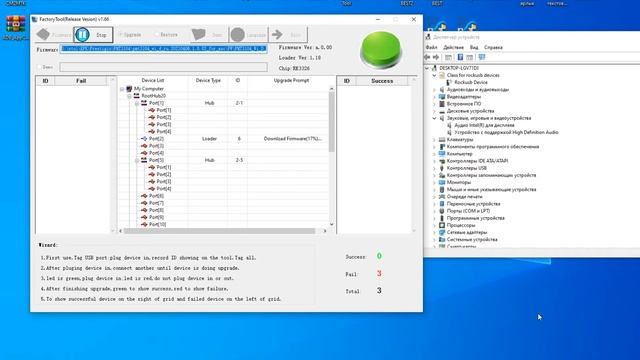Select the Port[7] row
Viewport: 640px width, 360px height.
tap(224, 203)
